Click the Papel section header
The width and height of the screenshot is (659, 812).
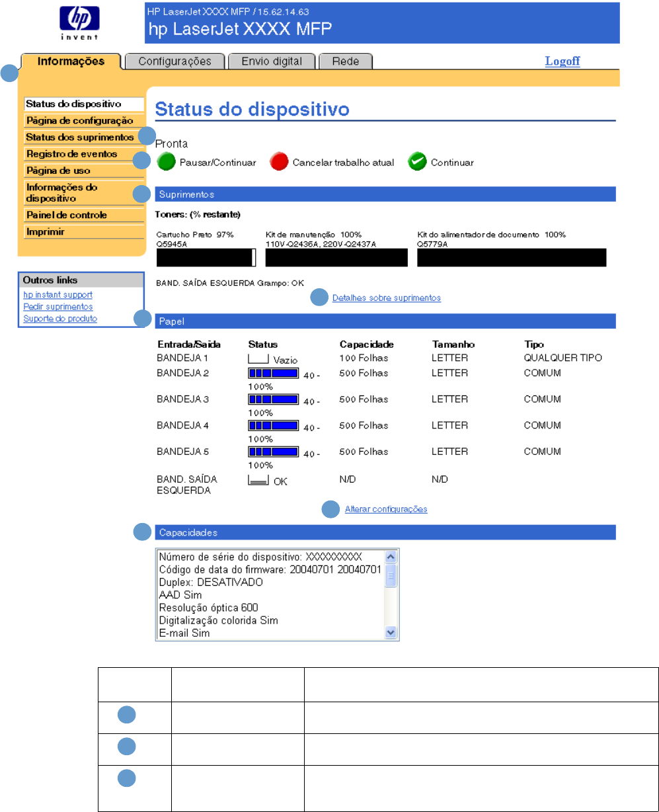tap(385, 321)
